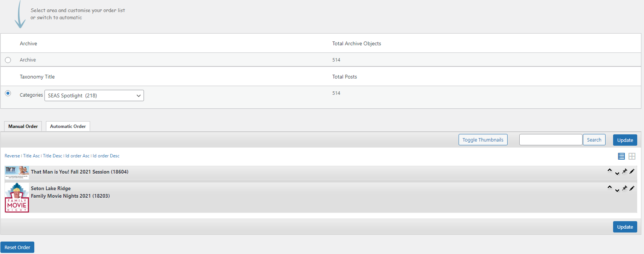Pin the Family Movie Nights post

point(624,188)
